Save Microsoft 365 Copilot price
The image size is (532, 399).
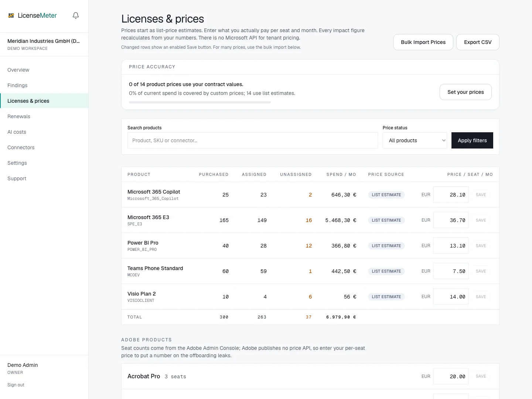point(481,195)
